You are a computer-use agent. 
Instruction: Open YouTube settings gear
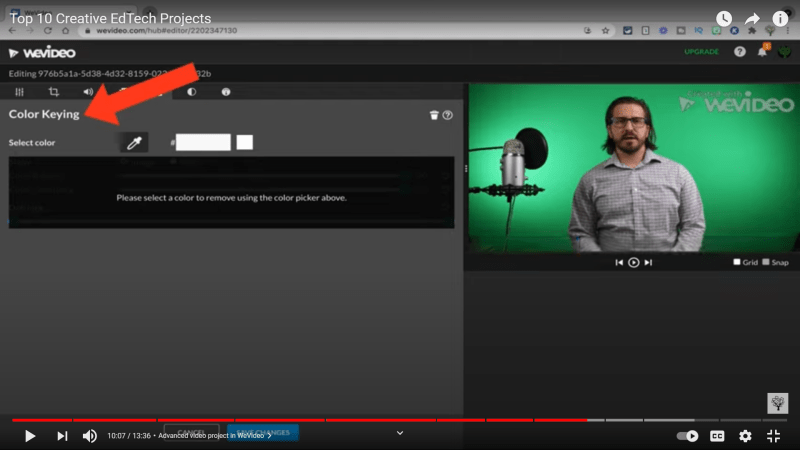745,436
